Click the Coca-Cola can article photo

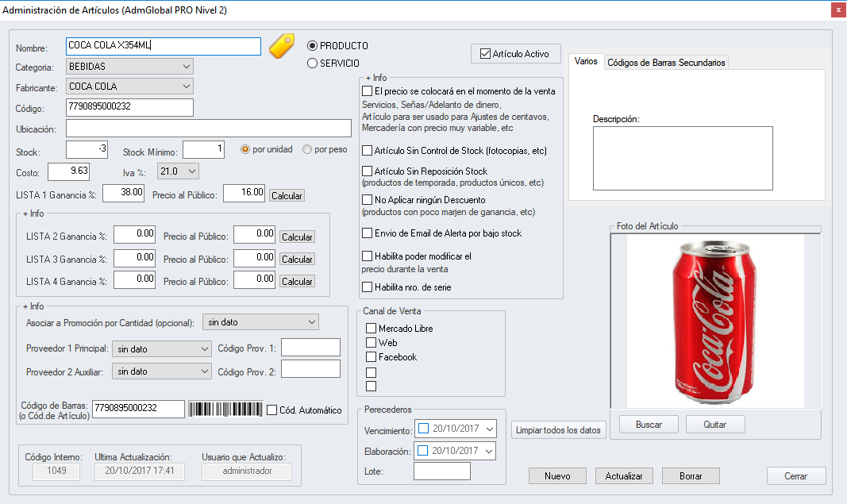coord(715,321)
